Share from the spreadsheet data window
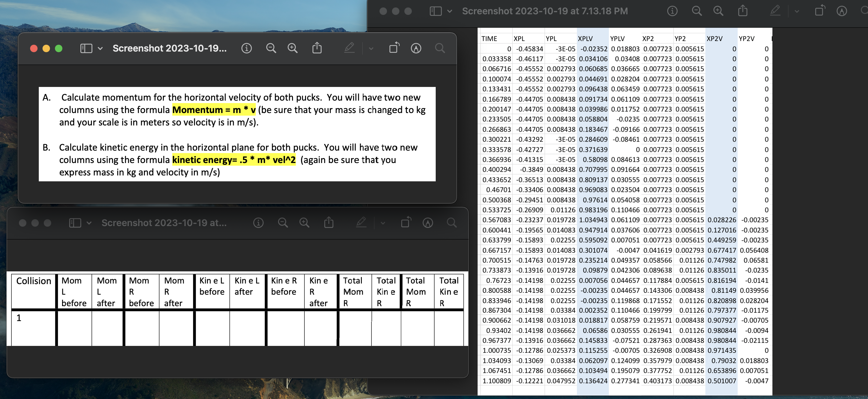This screenshot has width=868, height=399. coord(743,11)
